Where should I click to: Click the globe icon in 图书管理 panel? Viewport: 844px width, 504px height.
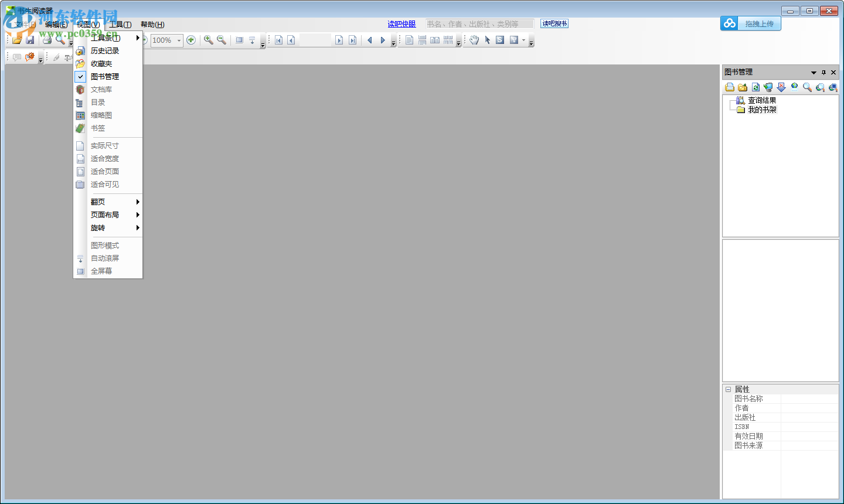coord(794,87)
